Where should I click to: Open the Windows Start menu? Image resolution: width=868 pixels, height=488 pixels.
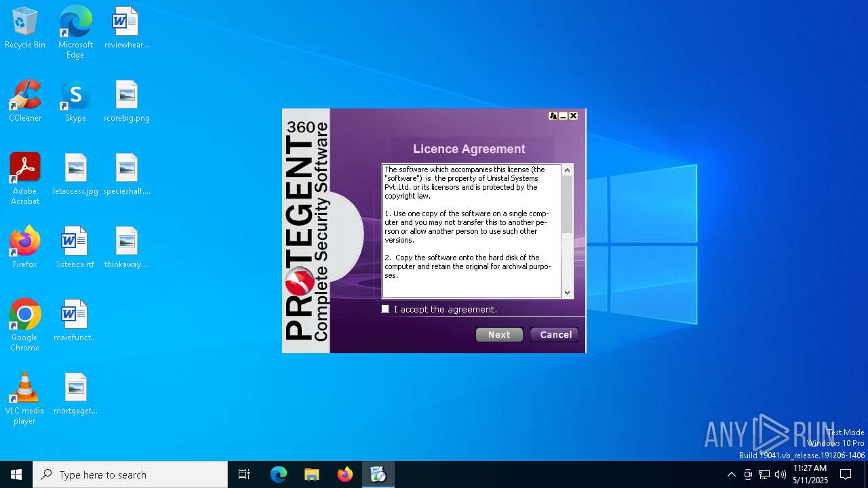16,474
